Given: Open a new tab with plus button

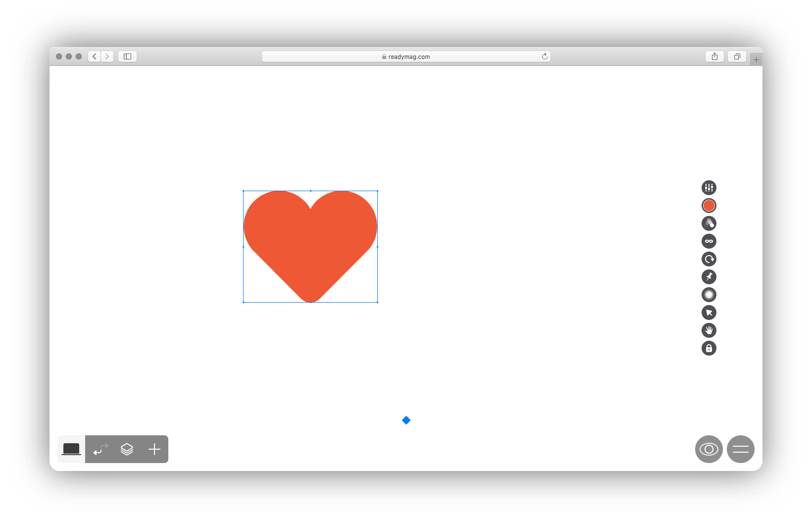Looking at the screenshot, I should tap(756, 59).
